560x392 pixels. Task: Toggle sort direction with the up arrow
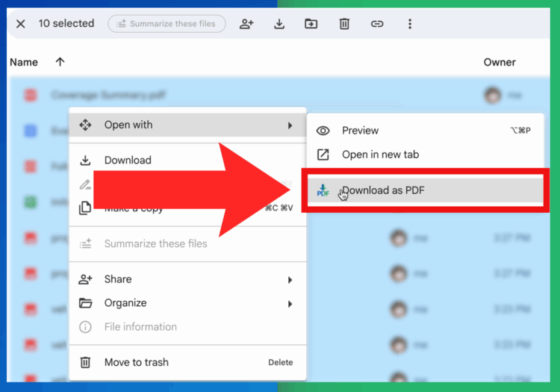[x=60, y=62]
